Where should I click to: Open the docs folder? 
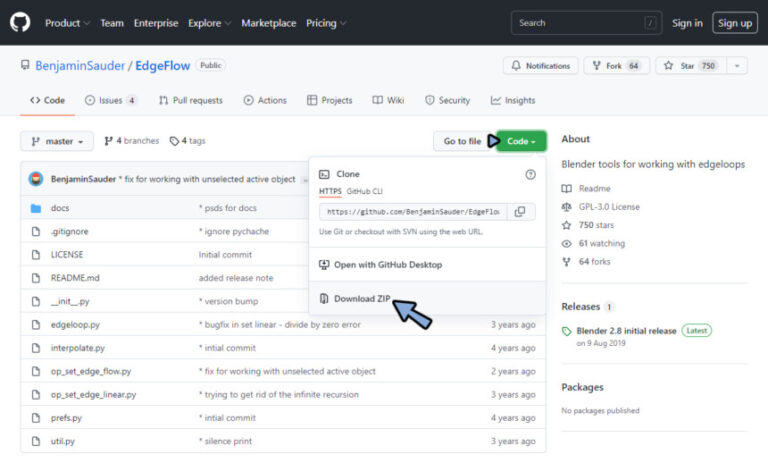pos(60,208)
